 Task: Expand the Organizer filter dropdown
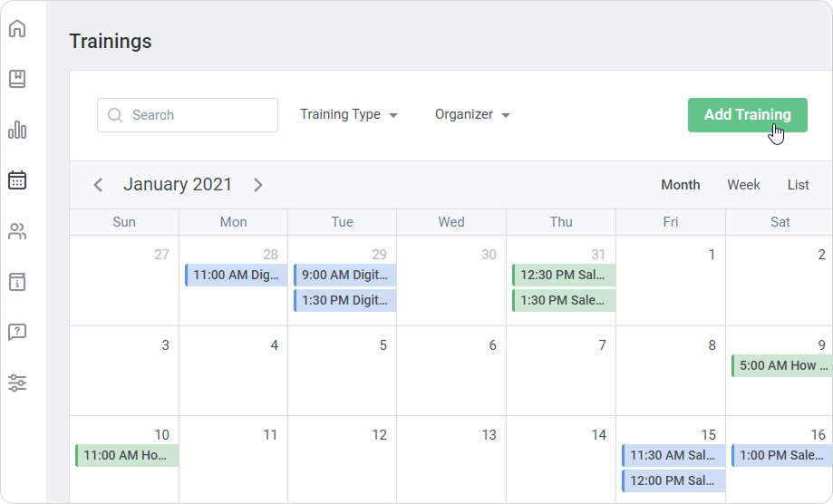[x=472, y=115]
